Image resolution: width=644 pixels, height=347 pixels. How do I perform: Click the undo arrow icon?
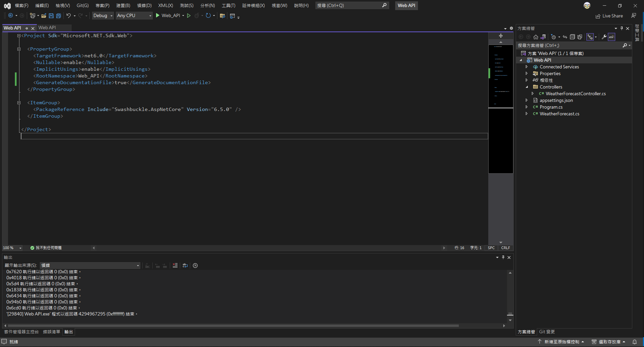[68, 15]
